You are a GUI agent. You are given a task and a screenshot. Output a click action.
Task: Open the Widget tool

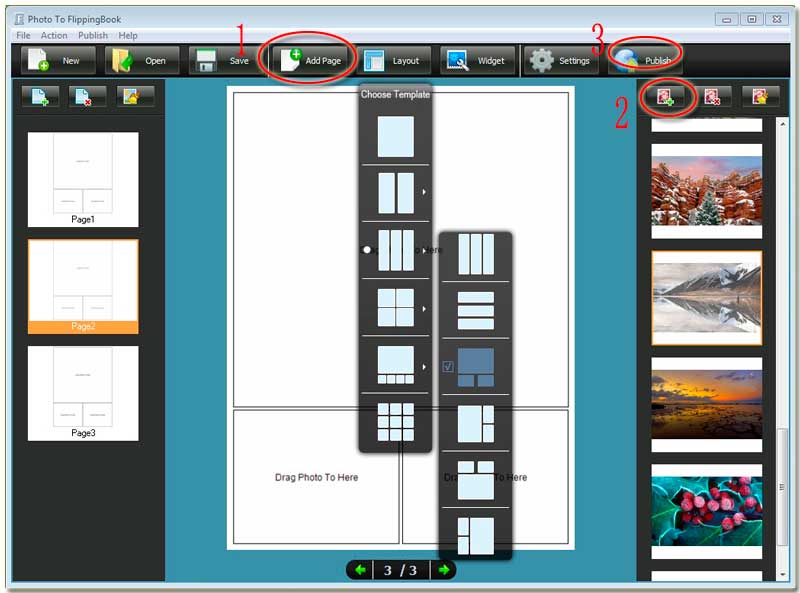tap(478, 61)
